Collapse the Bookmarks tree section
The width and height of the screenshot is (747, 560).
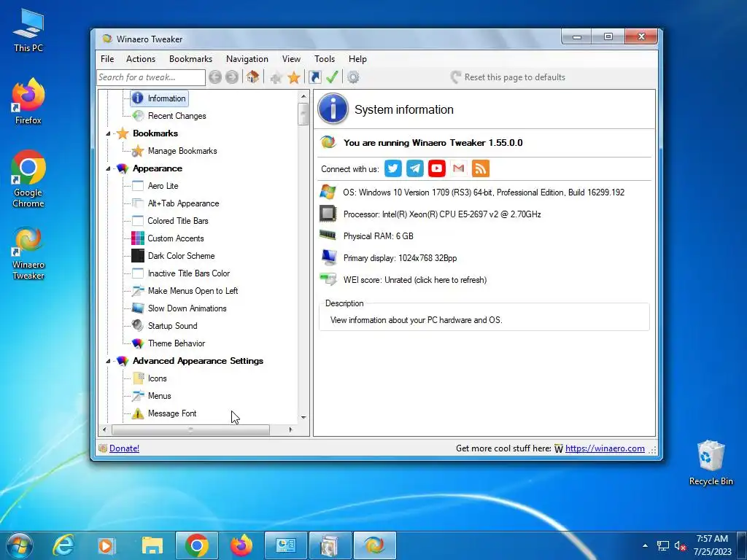tap(108, 134)
